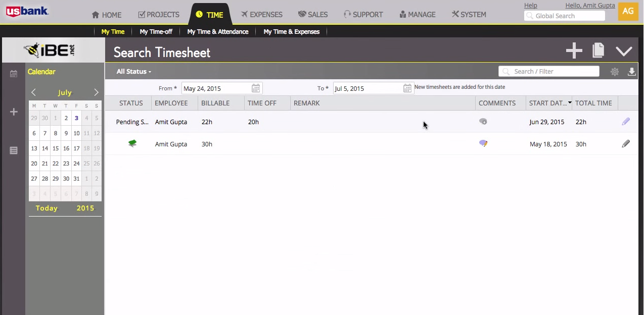This screenshot has width=644, height=315.
Task: Click the To date field Jul 5, 2015
Action: [x=374, y=88]
